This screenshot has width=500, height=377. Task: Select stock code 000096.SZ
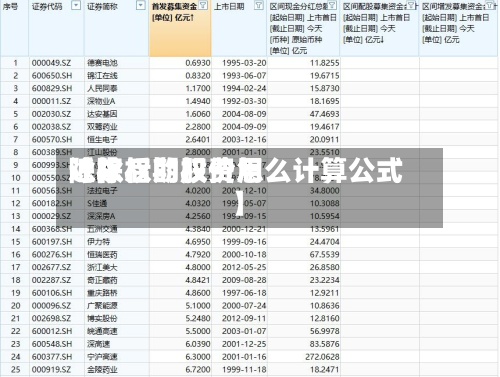click(x=51, y=306)
